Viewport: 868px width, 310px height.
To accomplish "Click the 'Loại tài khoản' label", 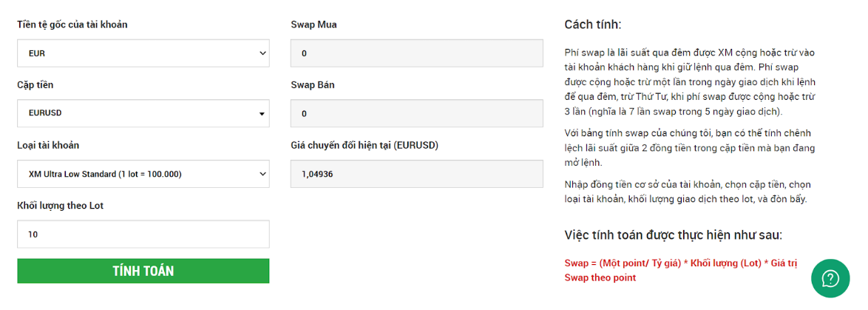I will (x=48, y=145).
